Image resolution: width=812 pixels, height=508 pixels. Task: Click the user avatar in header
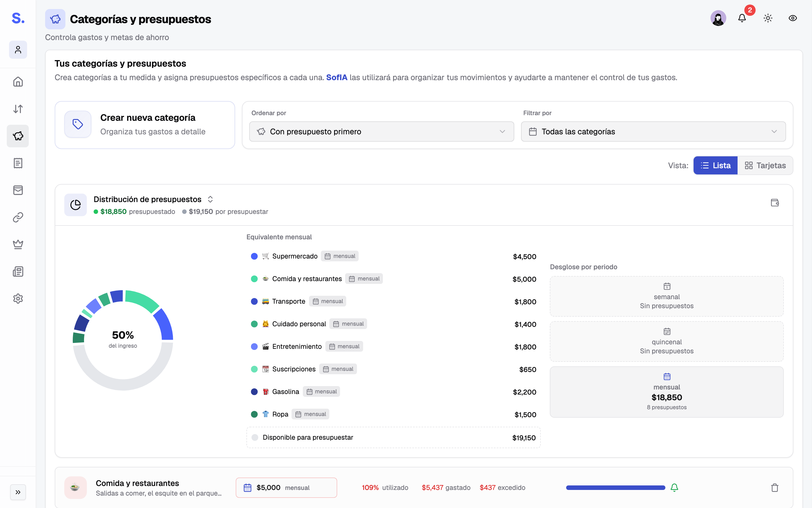tap(718, 18)
